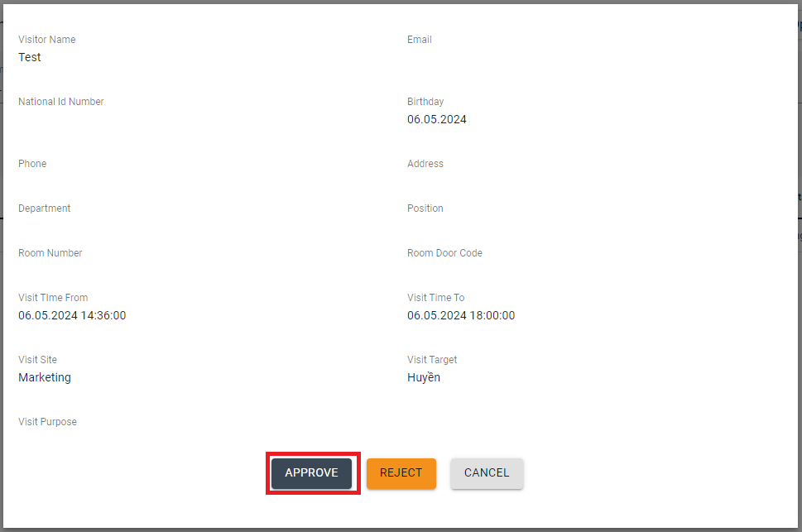
Task: Click the Visitor Name label
Action: (47, 40)
